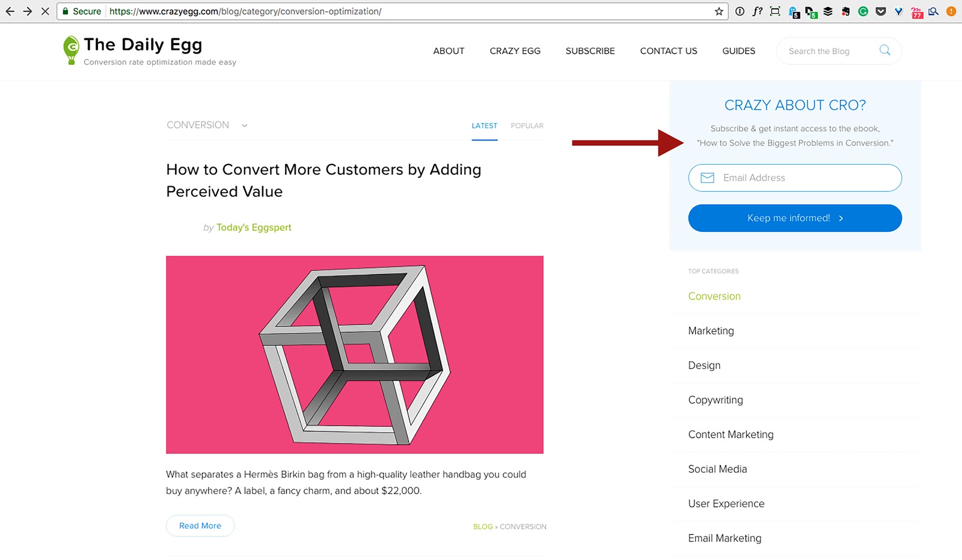Screen dimensions: 962x560
Task: Open the Content Marketing category
Action: click(731, 434)
